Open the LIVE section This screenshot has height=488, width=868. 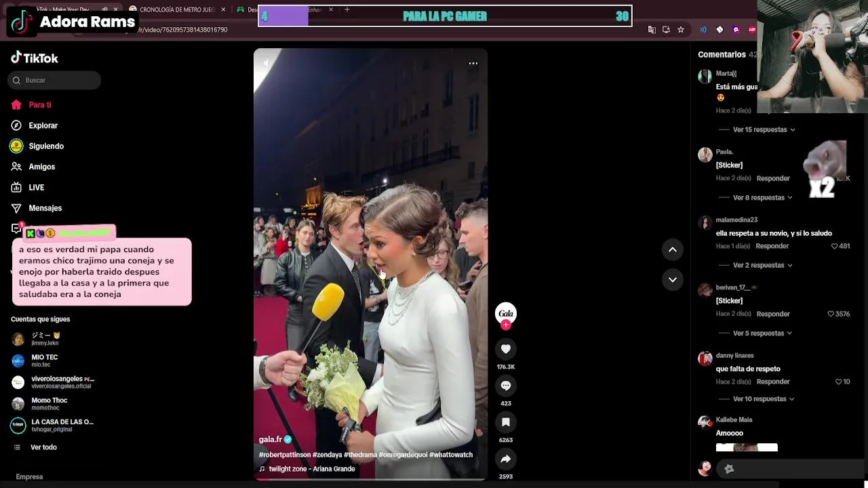[28, 188]
